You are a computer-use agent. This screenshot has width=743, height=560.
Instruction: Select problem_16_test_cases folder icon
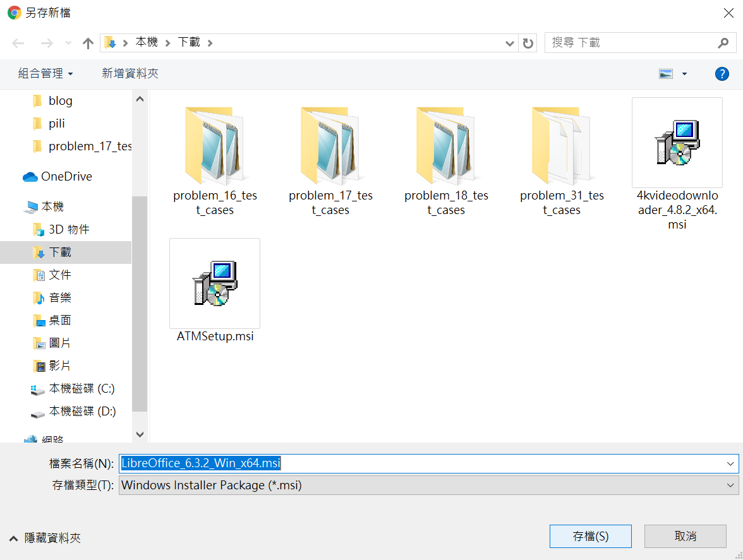click(x=214, y=146)
